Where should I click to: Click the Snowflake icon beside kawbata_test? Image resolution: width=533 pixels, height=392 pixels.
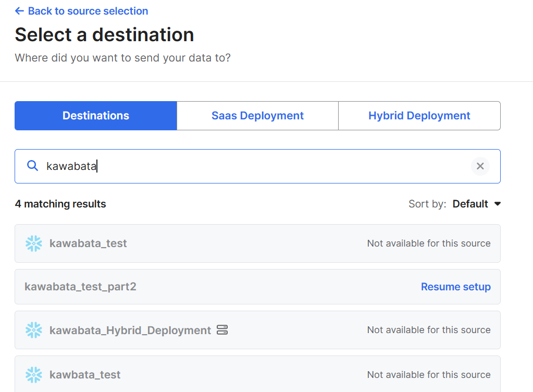point(34,375)
